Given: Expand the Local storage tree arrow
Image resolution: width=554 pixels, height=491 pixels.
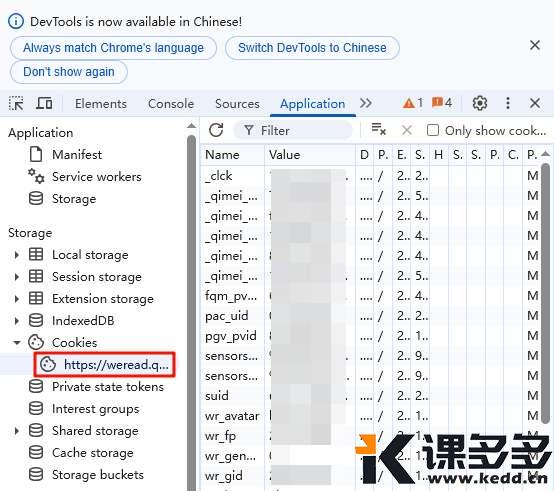Looking at the screenshot, I should pos(16,255).
